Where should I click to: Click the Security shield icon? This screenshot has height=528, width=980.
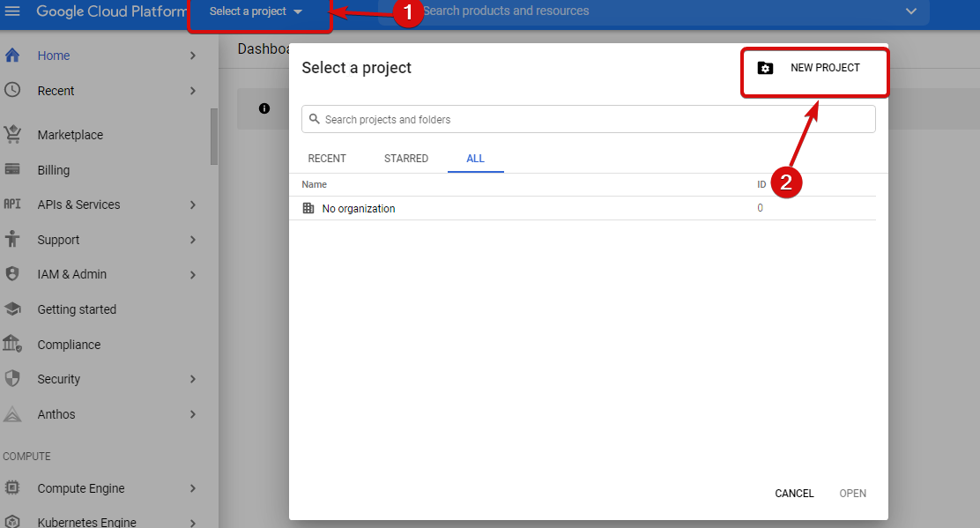click(x=12, y=379)
